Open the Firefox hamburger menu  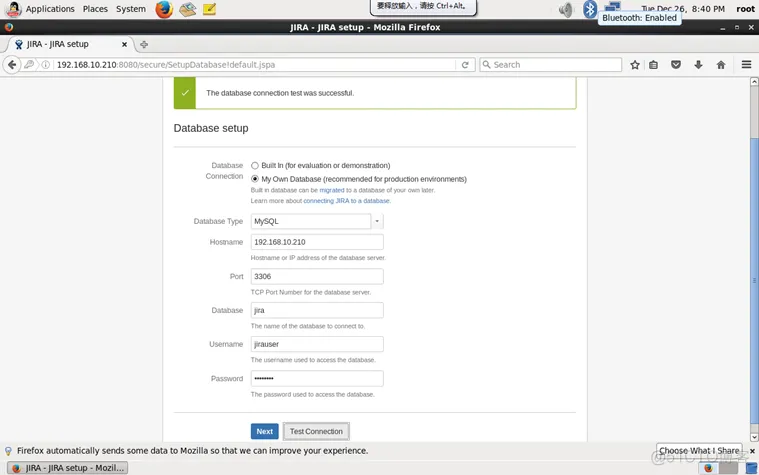pos(746,64)
